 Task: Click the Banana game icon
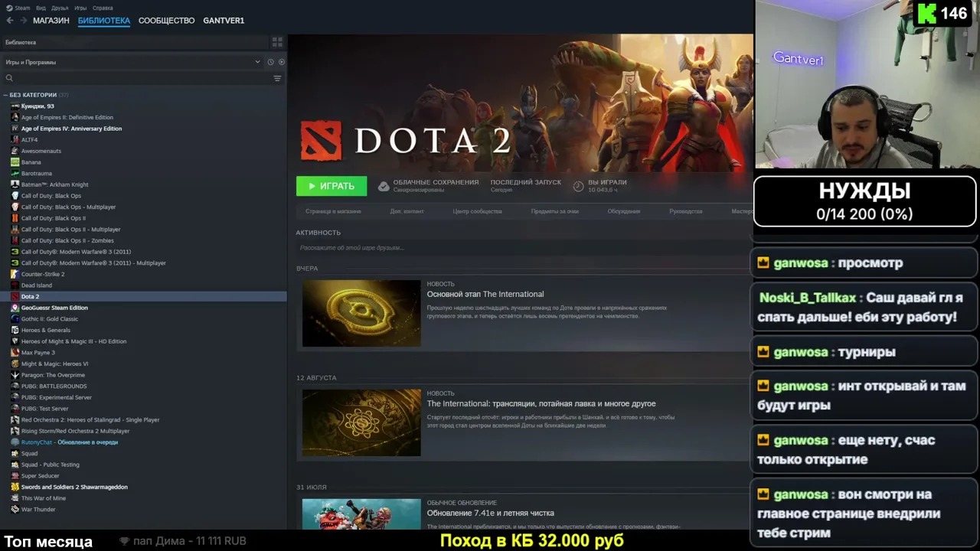[15, 162]
